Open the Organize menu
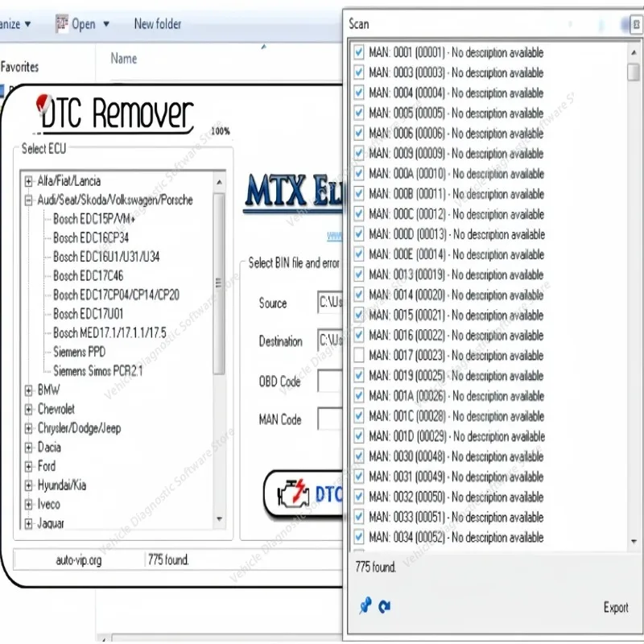Screen dimensions: 644x644 click(x=12, y=23)
